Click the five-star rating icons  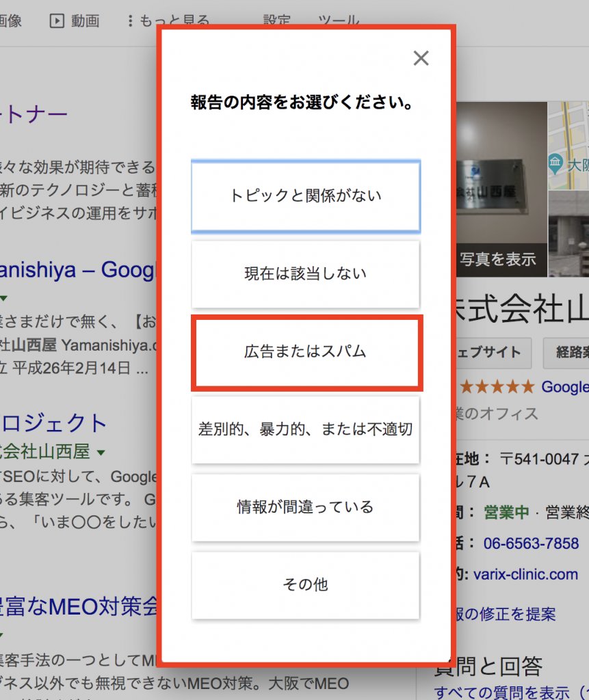497,386
